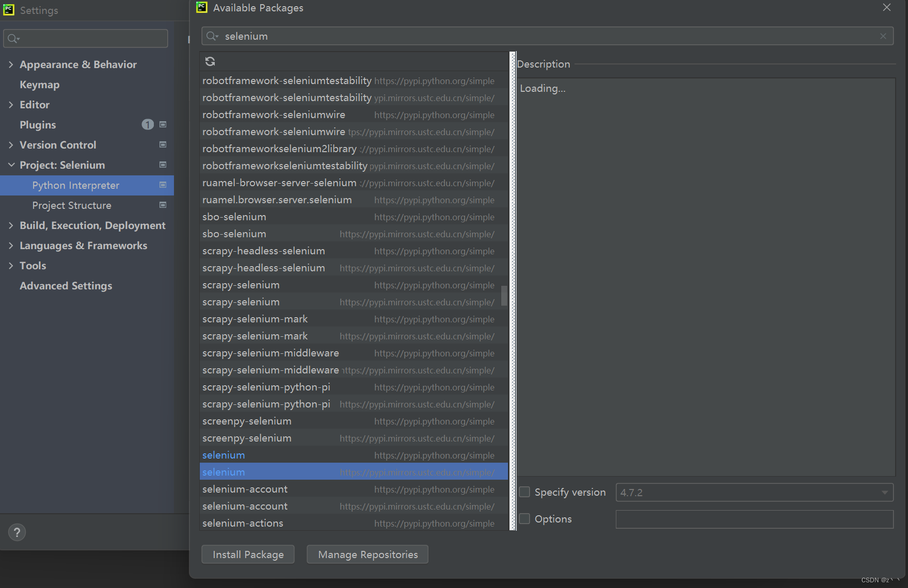Screen dimensions: 908x588
Task: Expand Appearance & Behavior settings
Action: coord(11,64)
